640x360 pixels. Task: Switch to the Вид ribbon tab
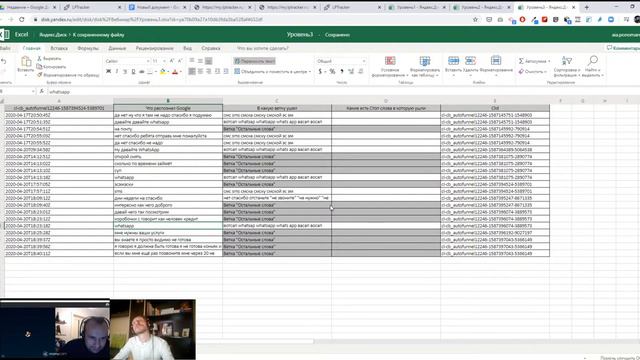point(187,48)
